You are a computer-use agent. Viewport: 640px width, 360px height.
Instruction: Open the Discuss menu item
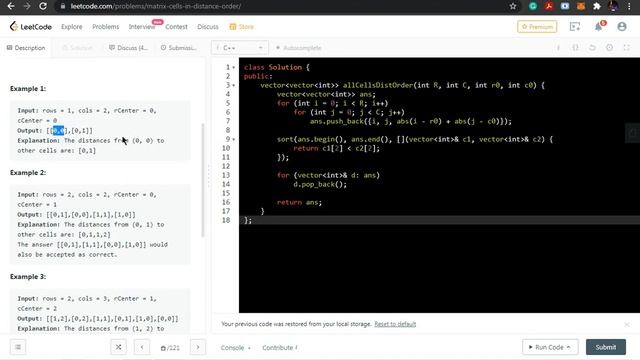tap(208, 27)
